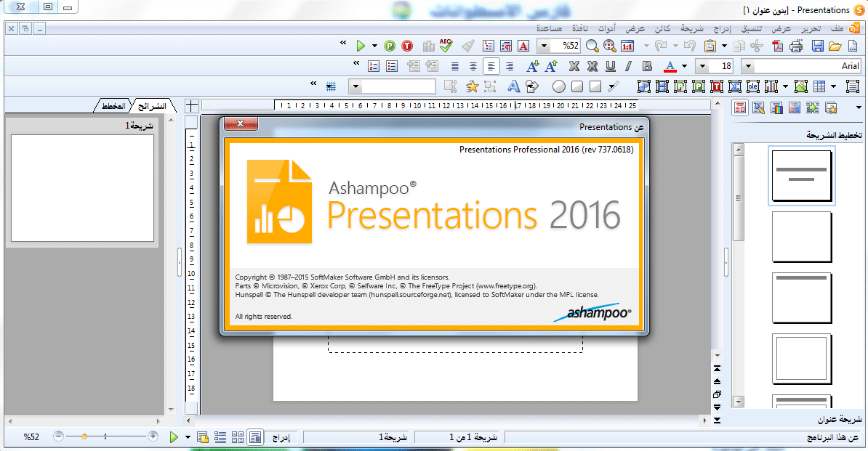The width and height of the screenshot is (868, 451).
Task: Toggle the grid display icon
Action: pyautogui.click(x=331, y=86)
